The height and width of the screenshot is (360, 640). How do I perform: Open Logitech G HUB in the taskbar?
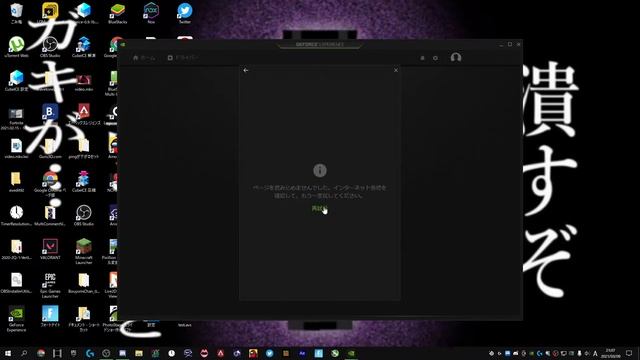tap(90, 353)
